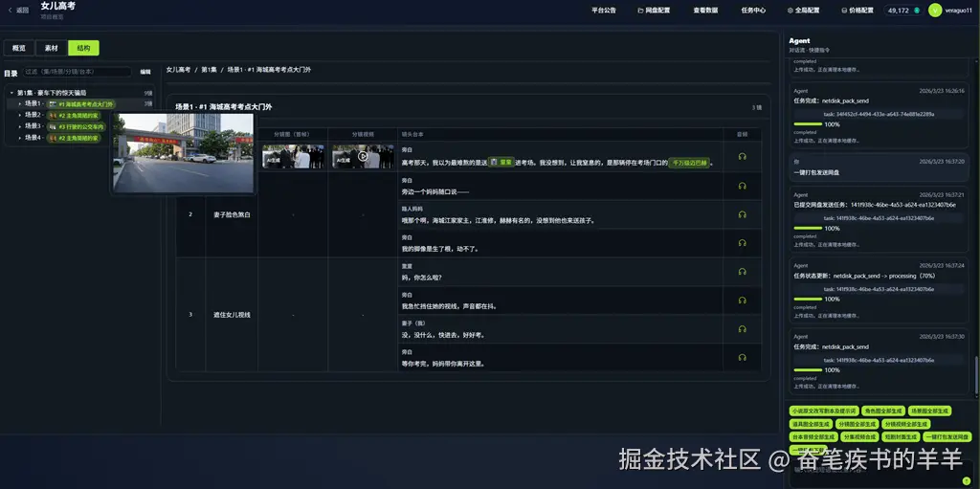
Task: Click shot 2 cell 妻子脸色煞白
Action: (x=232, y=214)
